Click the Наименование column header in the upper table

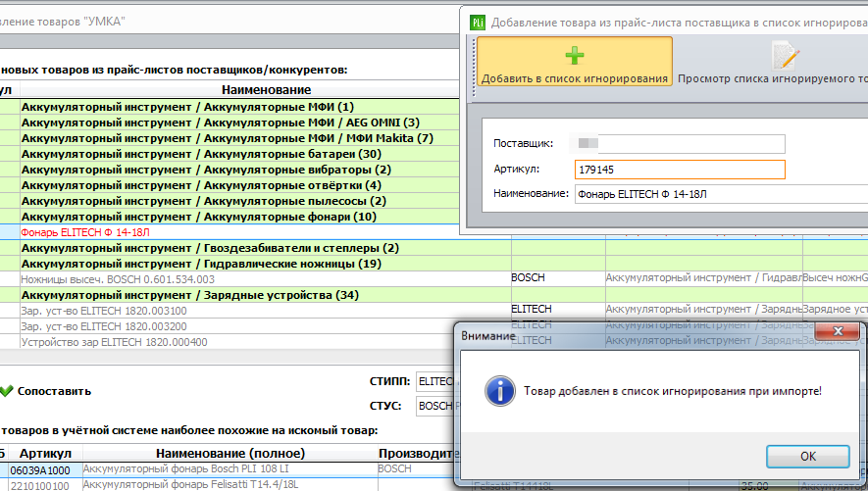pyautogui.click(x=266, y=89)
